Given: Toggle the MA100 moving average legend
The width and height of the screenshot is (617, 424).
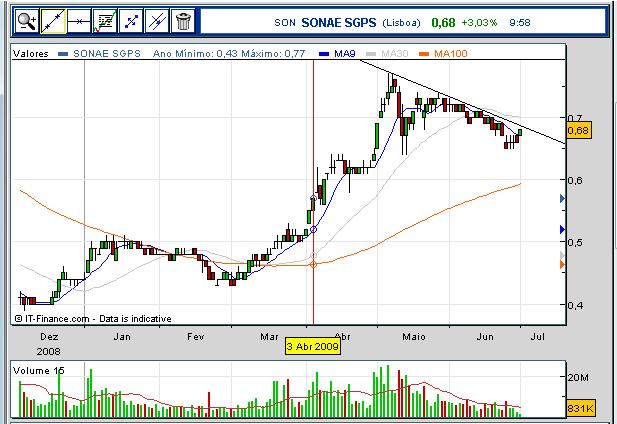Looking at the screenshot, I should [443, 53].
